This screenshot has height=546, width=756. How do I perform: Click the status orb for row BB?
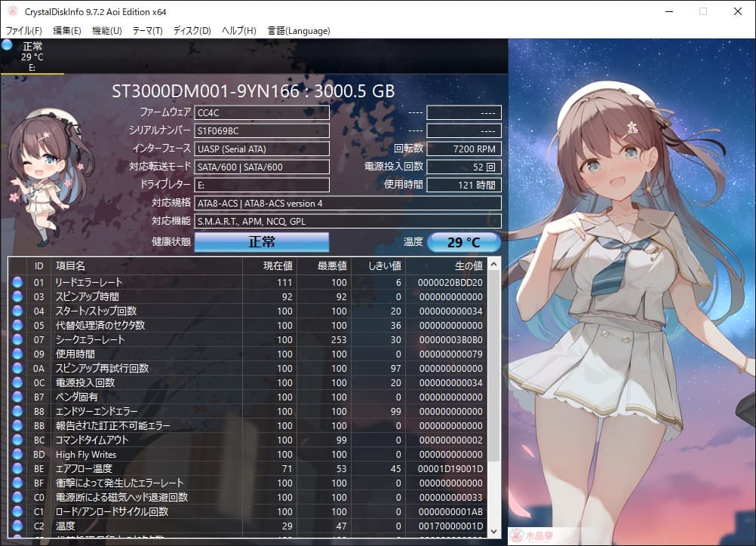pos(17,425)
